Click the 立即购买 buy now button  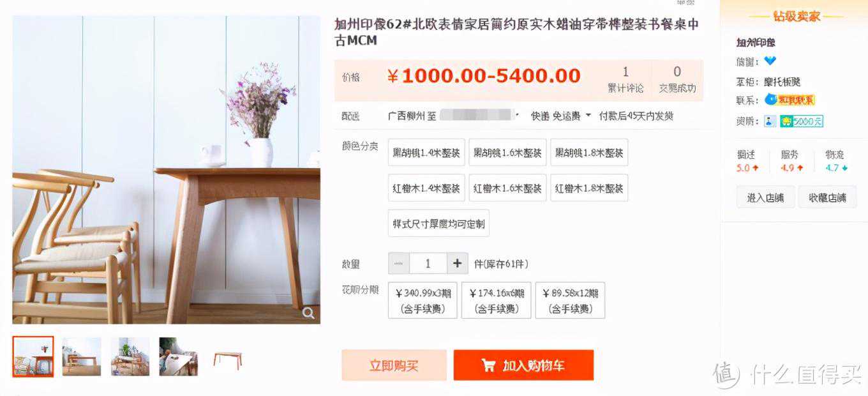point(394,365)
